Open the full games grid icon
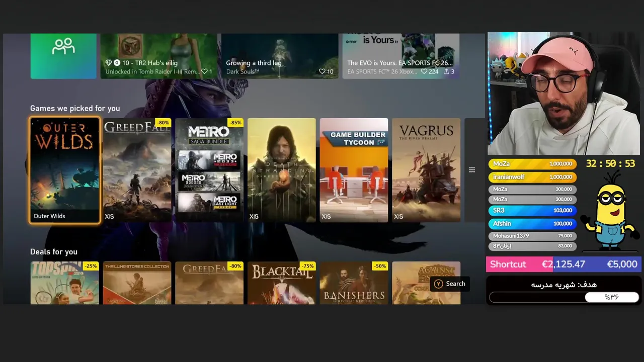644x362 pixels. point(472,170)
